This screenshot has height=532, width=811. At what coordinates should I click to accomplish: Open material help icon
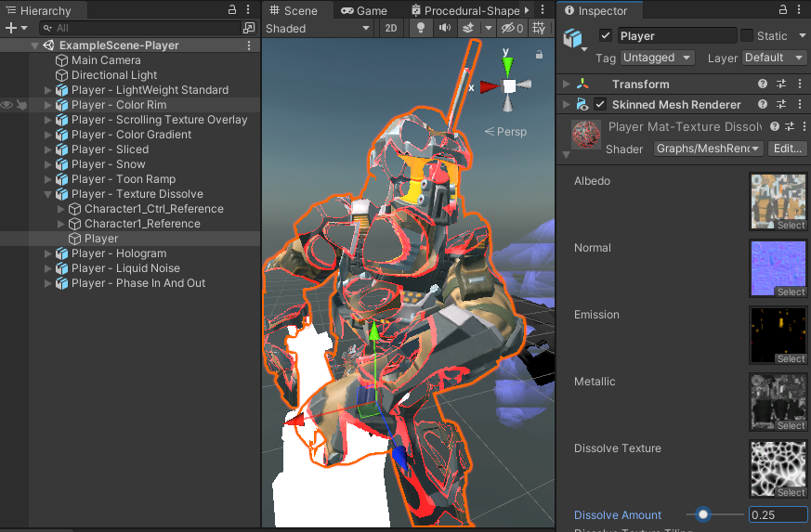pos(774,126)
